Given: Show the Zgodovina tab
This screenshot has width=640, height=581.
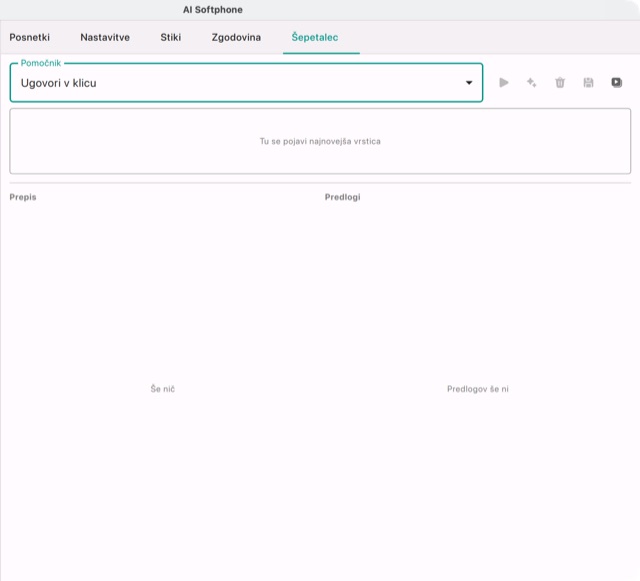Looking at the screenshot, I should click(236, 37).
